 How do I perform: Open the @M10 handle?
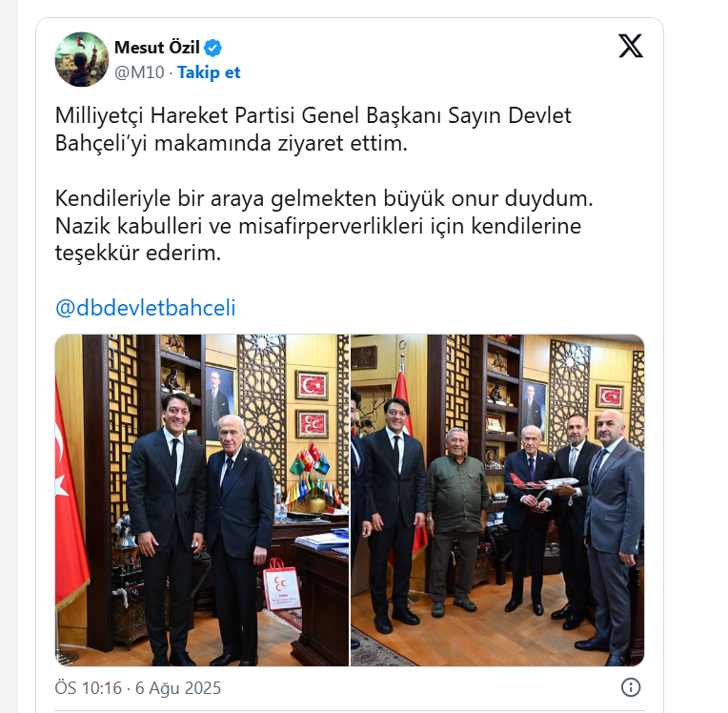(139, 72)
